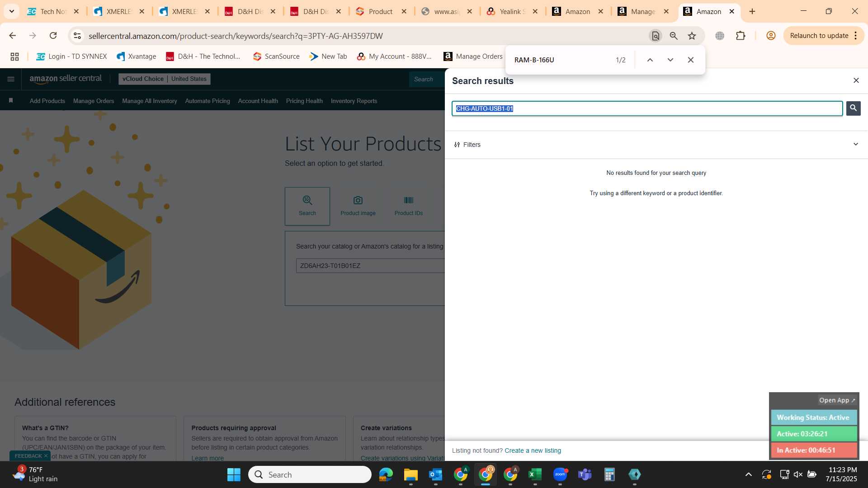868x488 pixels.
Task: Close the find-in-page bar
Action: (x=690, y=60)
